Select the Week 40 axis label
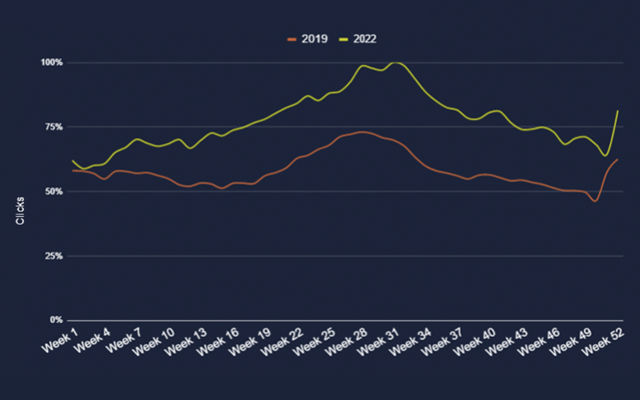Image resolution: width=640 pixels, height=400 pixels. pyautogui.click(x=474, y=342)
